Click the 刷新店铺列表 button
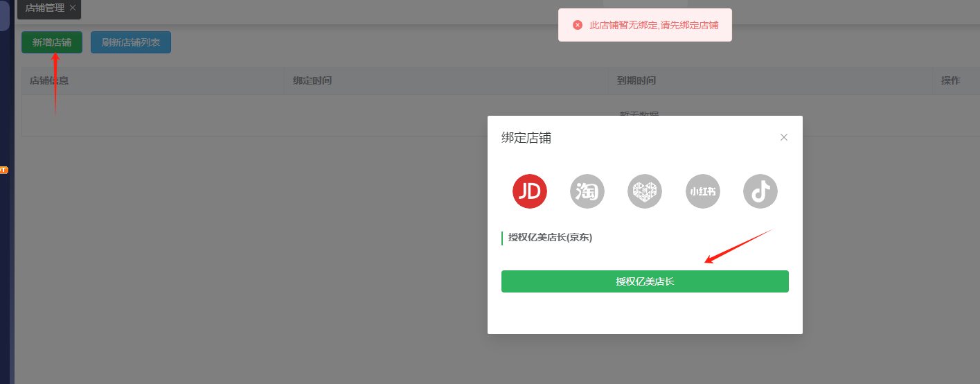Viewport: 980px width, 384px height. click(x=131, y=42)
